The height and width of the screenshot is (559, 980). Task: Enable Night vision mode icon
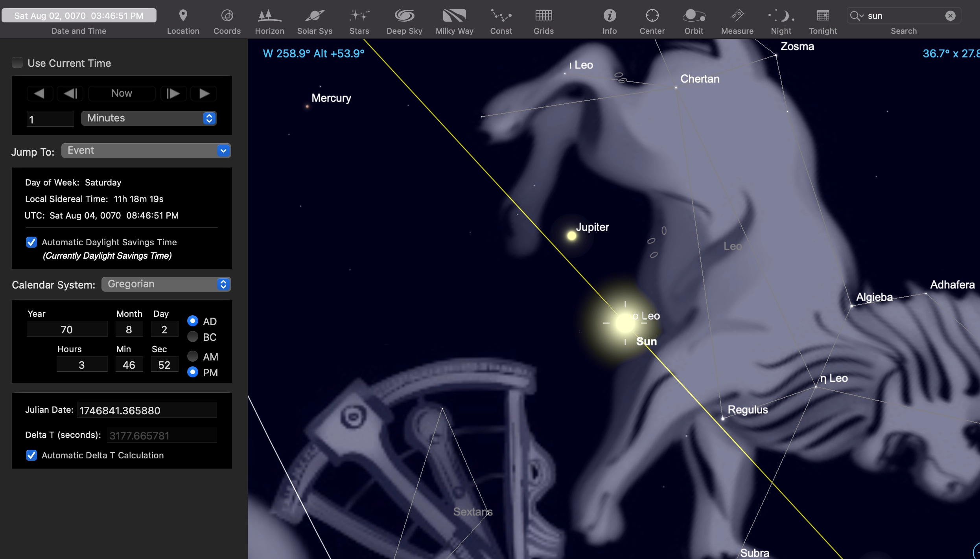click(781, 16)
